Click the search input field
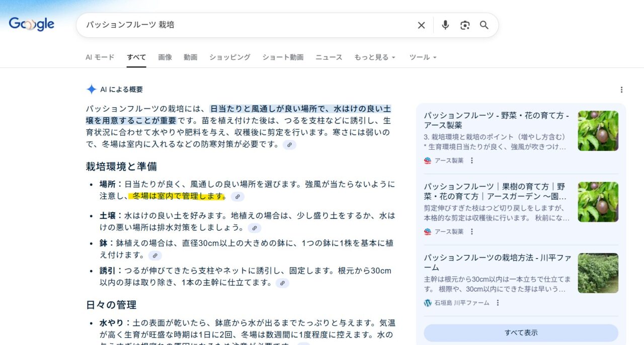644x345 pixels. pos(247,25)
